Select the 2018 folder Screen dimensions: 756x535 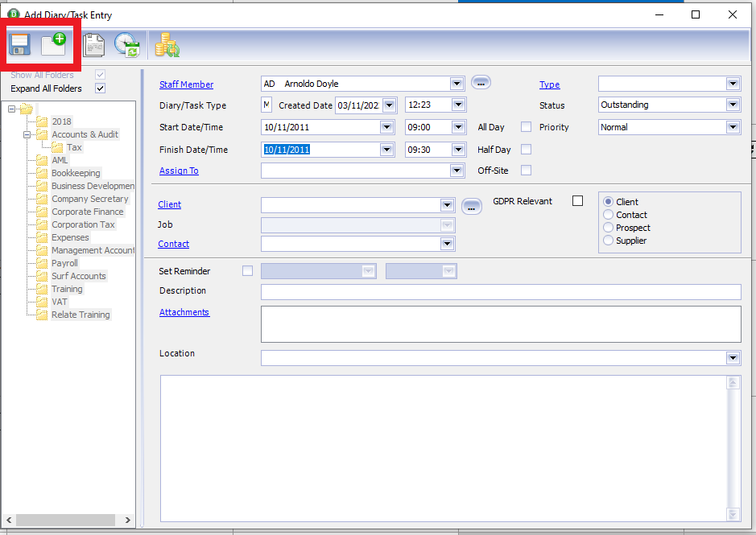[x=61, y=121]
